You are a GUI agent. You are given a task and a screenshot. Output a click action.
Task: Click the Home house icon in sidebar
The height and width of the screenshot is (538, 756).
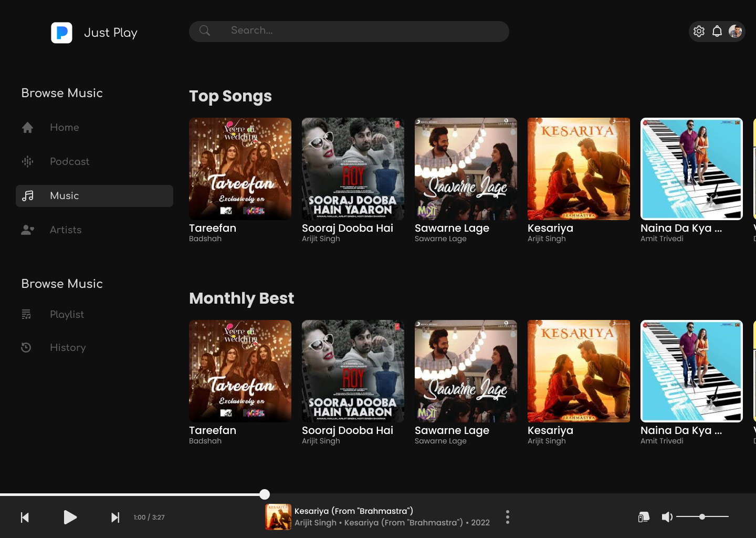tap(28, 128)
